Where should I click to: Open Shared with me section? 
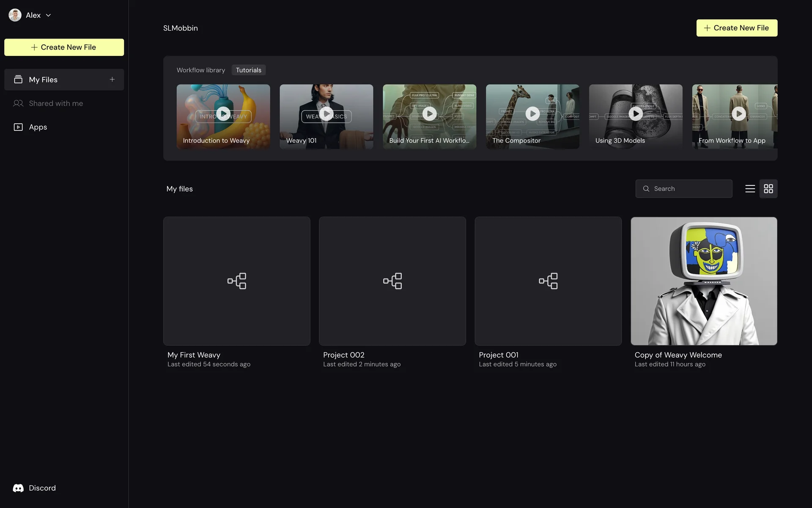click(x=55, y=103)
